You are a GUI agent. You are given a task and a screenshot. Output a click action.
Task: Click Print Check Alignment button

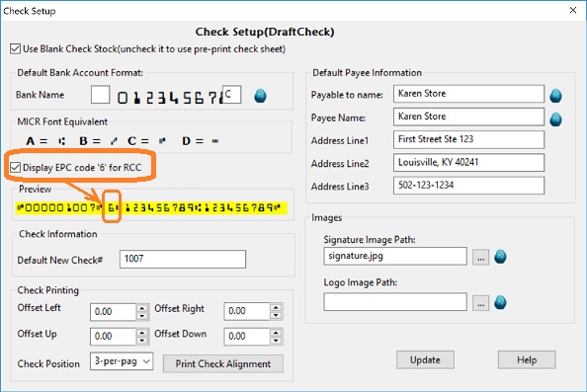tap(223, 363)
